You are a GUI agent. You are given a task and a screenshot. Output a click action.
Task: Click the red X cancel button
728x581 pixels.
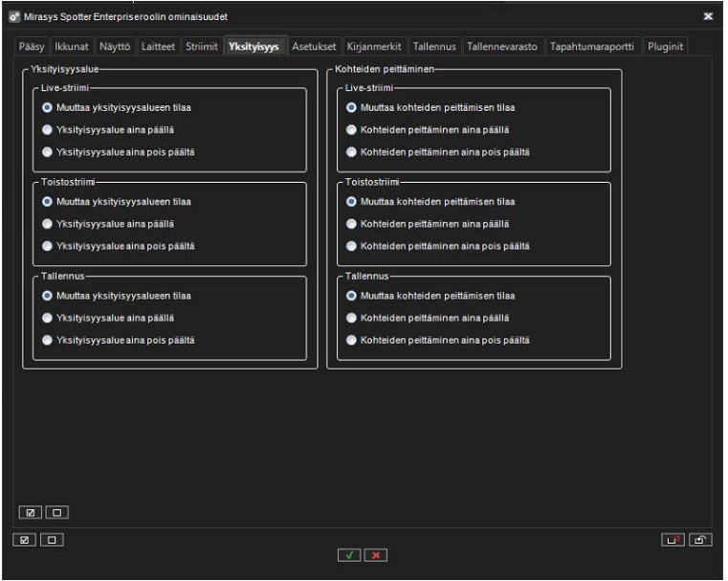(375, 556)
